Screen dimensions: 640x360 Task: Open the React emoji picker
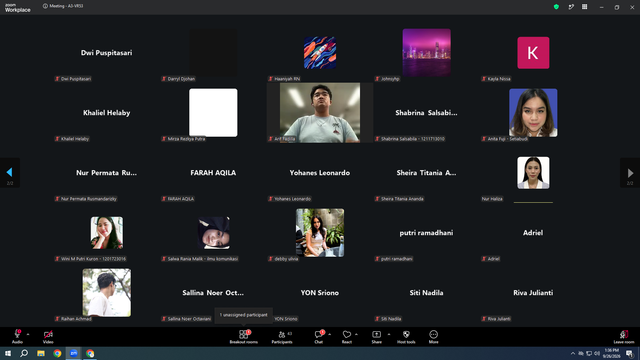[347, 337]
